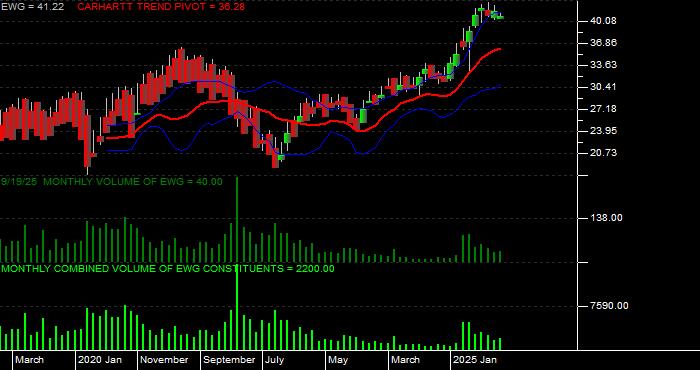Click the 30.41 price axis value
700x370 pixels.
pyautogui.click(x=604, y=87)
